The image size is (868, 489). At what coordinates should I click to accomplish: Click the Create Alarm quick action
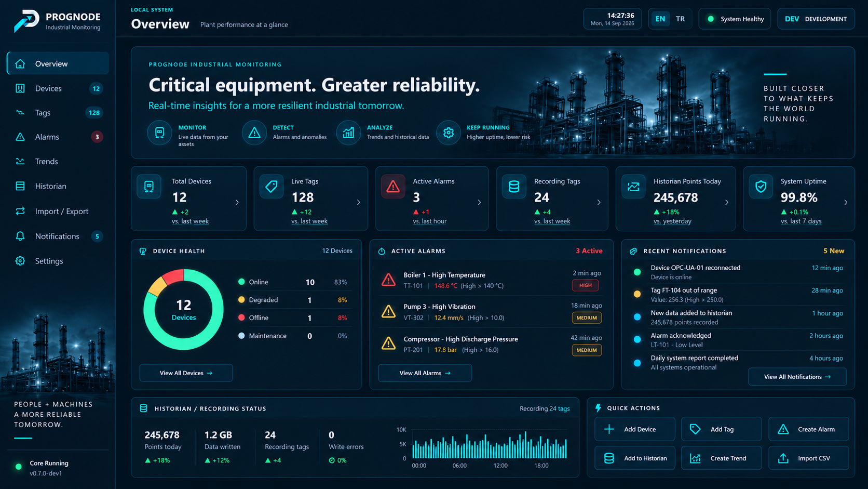pos(809,429)
